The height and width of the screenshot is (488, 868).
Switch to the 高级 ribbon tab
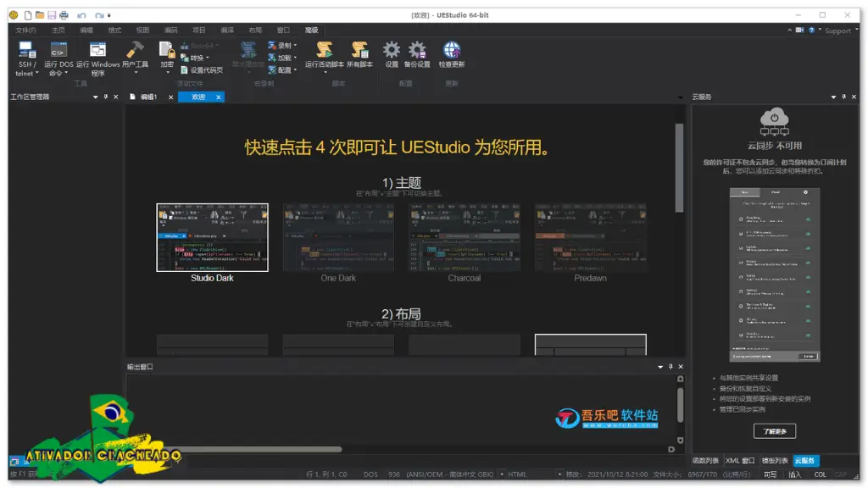[312, 30]
